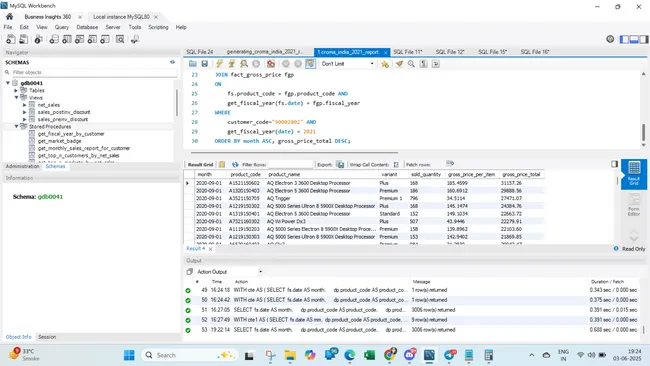Create a new view from main toolbar
Image resolution: width=650 pixels, height=366 pixels.
coord(80,39)
